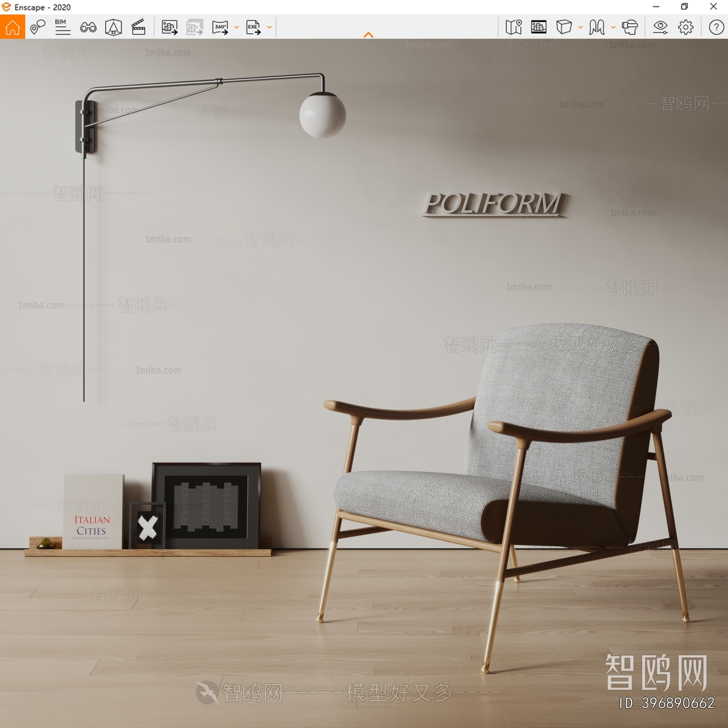
Task: Enable the virtual reality headset mode
Action: click(630, 27)
